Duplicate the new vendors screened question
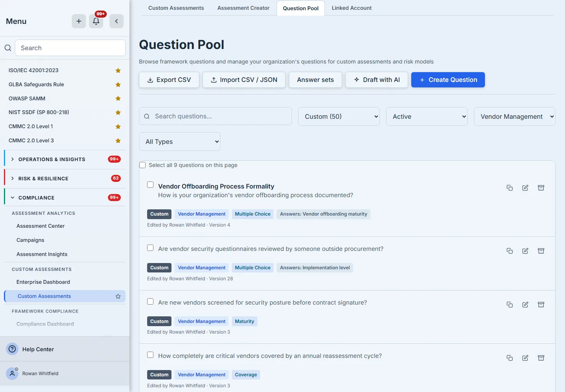The width and height of the screenshot is (565, 392). 510,305
